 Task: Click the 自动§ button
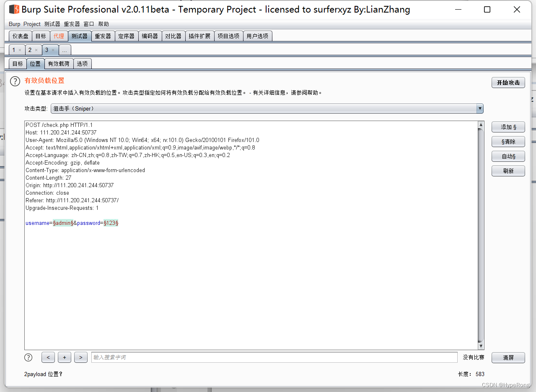[508, 156]
